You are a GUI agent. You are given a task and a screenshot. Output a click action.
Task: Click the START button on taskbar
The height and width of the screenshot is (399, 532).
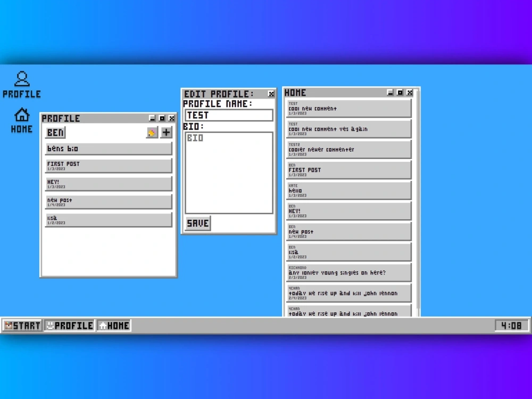[22, 326]
